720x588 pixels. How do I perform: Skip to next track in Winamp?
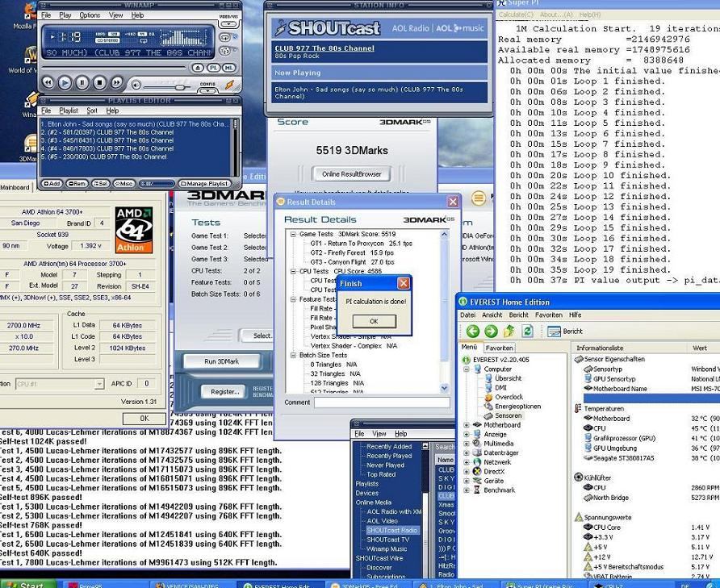click(116, 82)
